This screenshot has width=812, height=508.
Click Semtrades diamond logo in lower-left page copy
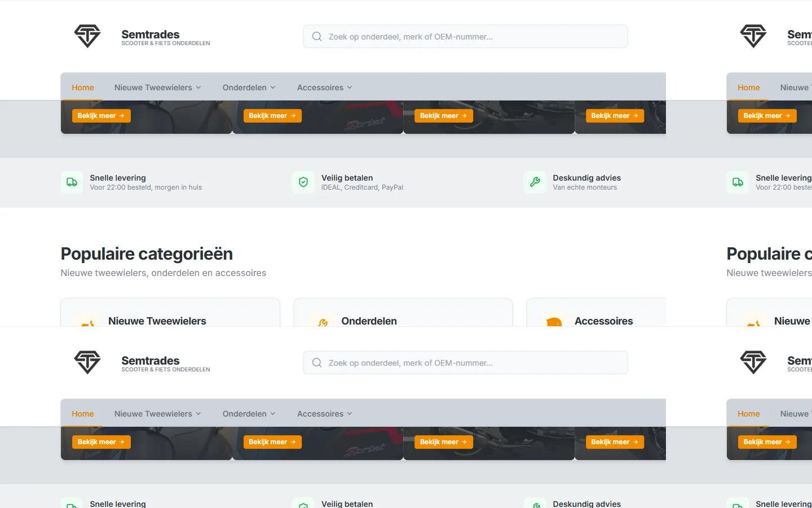87,362
